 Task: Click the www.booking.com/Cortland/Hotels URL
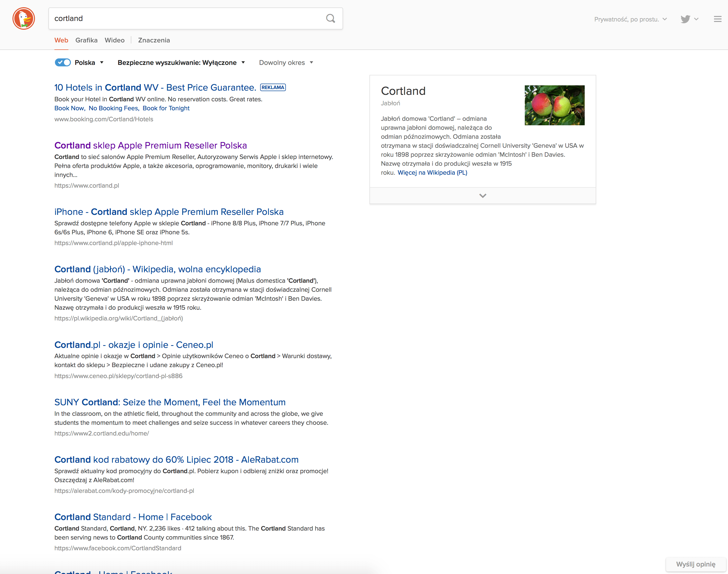tap(104, 119)
